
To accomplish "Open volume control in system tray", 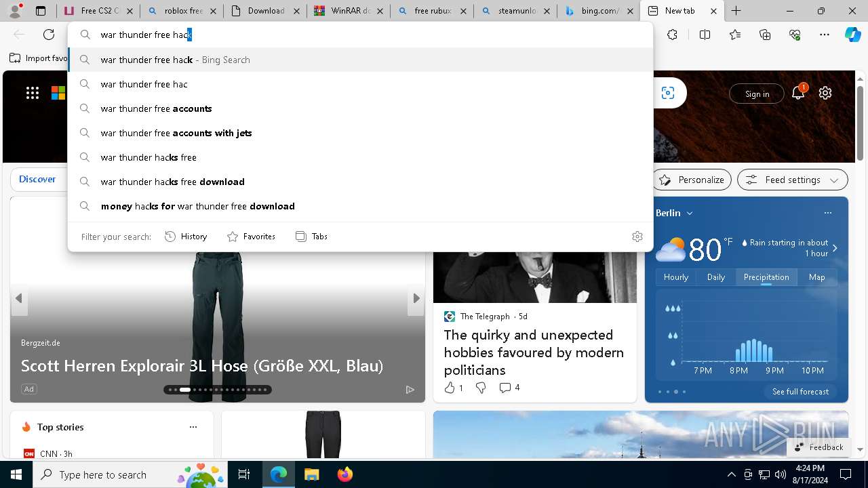I will tap(780, 474).
